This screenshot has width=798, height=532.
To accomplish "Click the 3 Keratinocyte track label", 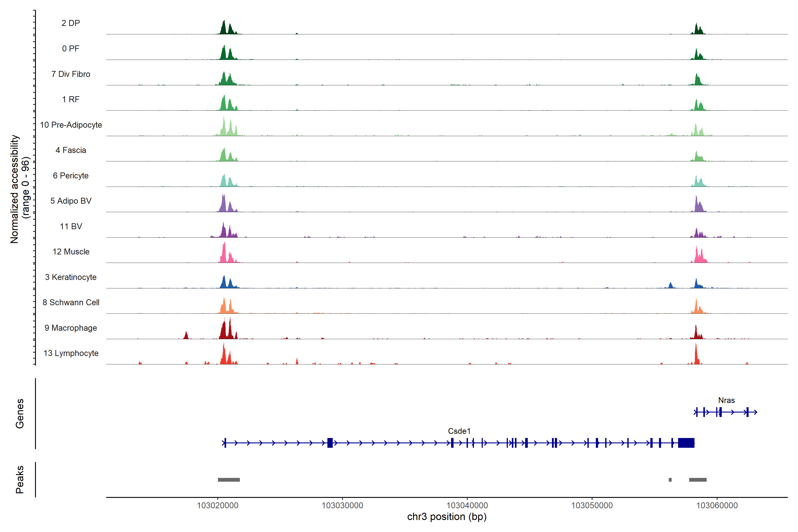I will [70, 277].
